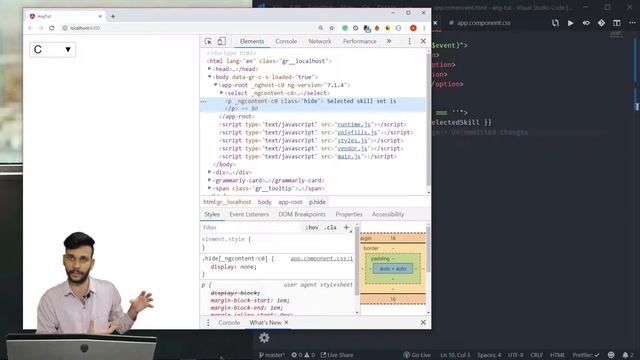Click the display: none declaration in .hide rule
The height and width of the screenshot is (360, 640).
(x=233, y=267)
